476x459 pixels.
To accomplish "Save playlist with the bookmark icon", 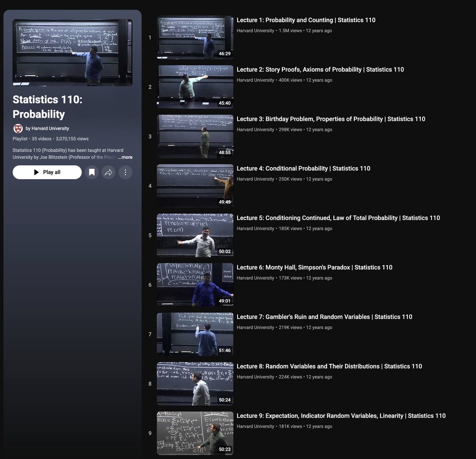I will 92,172.
